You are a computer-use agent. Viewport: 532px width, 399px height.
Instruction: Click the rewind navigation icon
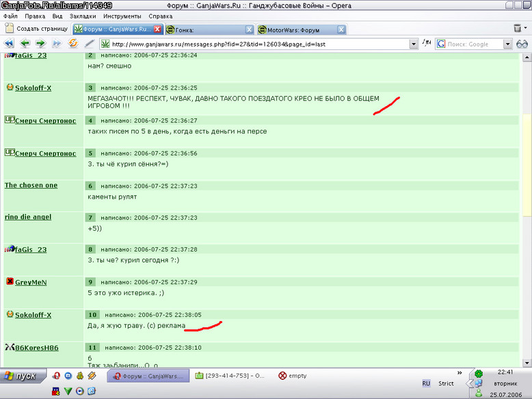[x=9, y=44]
